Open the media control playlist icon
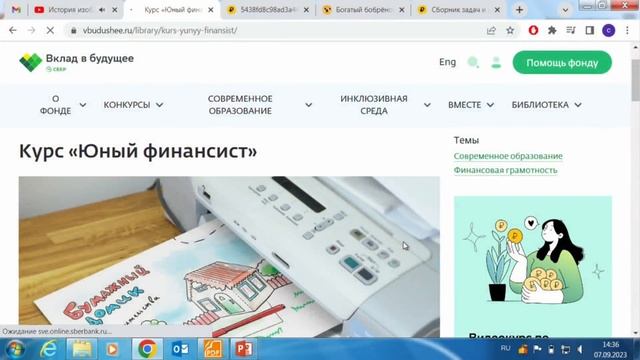640x360 pixels. [x=571, y=30]
